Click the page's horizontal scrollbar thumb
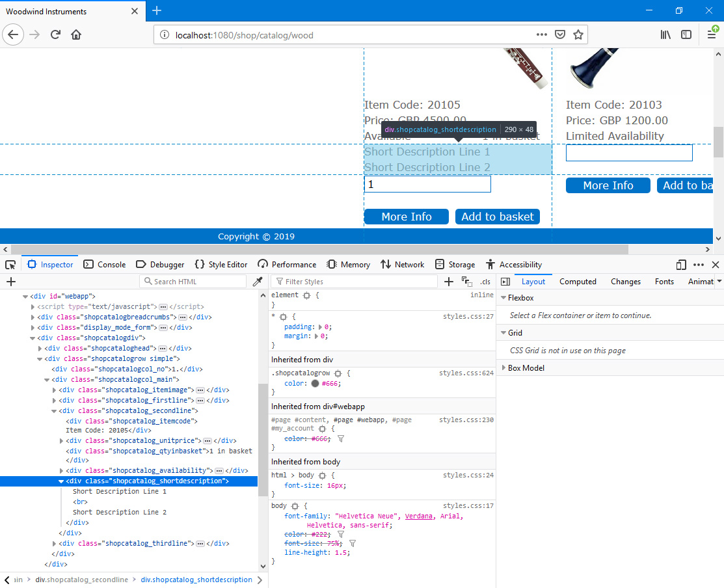724x588 pixels. click(319, 250)
